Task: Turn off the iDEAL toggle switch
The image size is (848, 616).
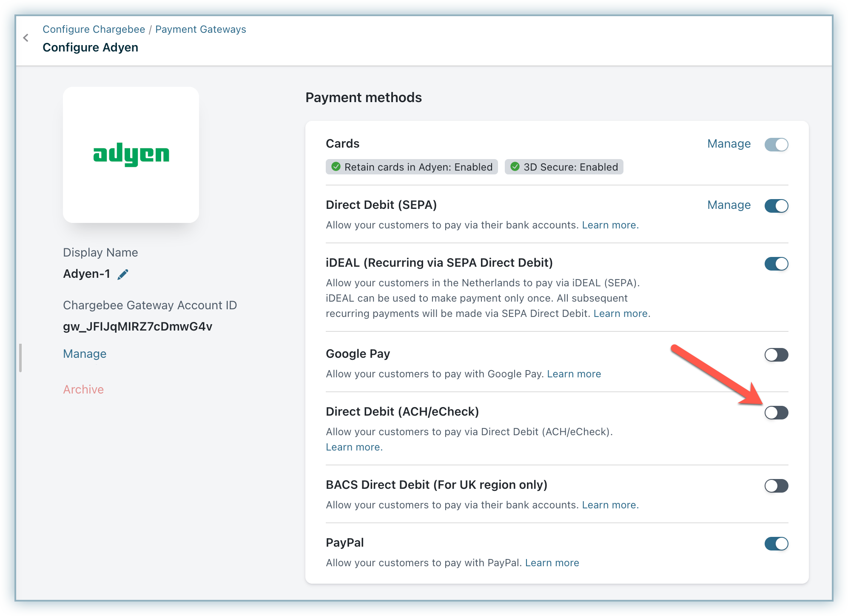Action: [x=776, y=264]
